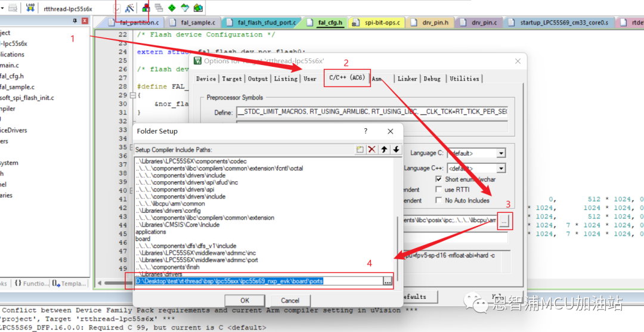Pin the Project panel with pushpin icon
644x332 pixels.
75,20
